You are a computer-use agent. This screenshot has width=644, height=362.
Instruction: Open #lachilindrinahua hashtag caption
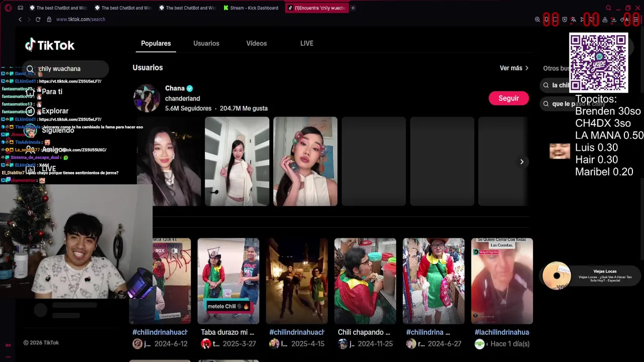(x=502, y=332)
